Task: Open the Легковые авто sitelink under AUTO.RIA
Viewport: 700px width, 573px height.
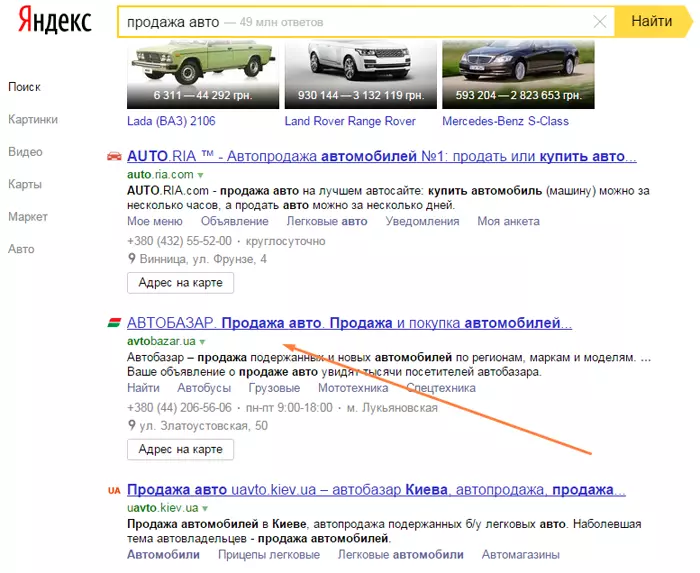Action: (327, 221)
